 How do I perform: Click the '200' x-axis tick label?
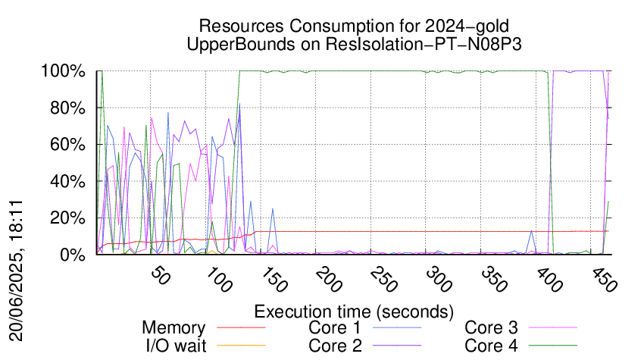(329, 280)
